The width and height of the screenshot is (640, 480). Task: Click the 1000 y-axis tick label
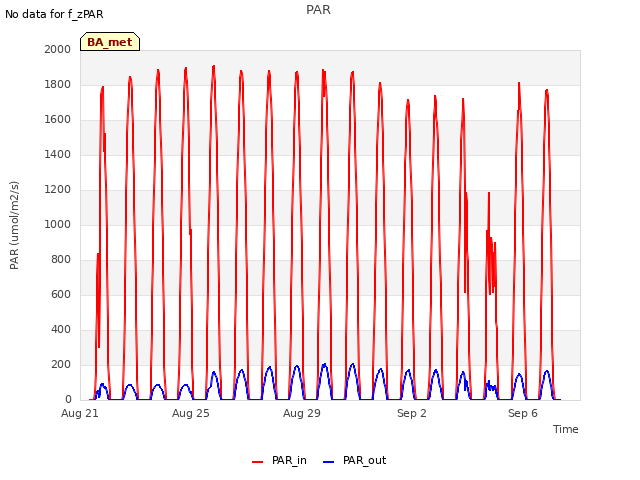pos(58,224)
